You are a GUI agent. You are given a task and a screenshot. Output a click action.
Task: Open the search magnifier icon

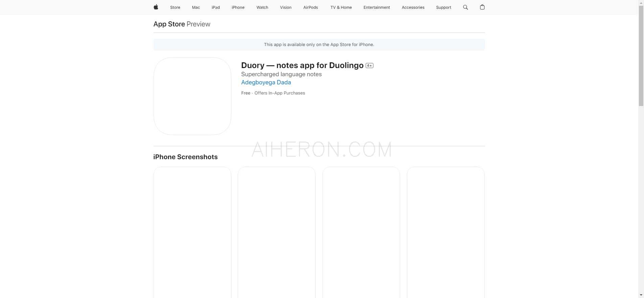pos(465,7)
